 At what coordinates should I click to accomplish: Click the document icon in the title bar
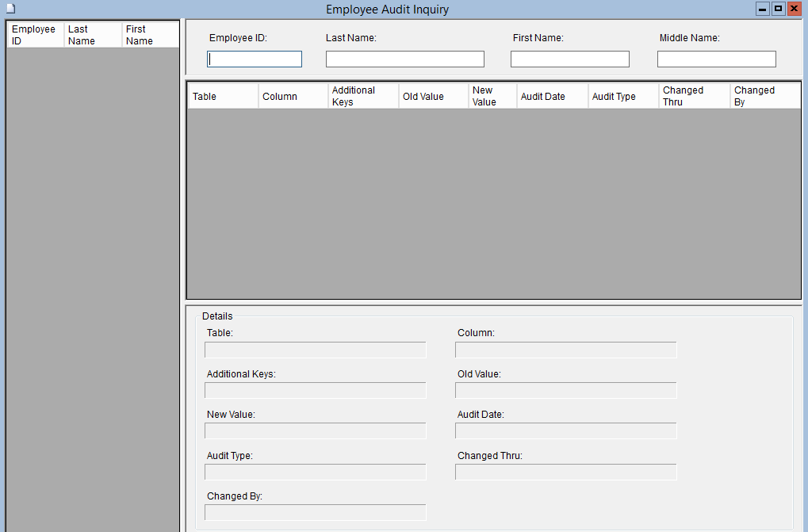pyautogui.click(x=11, y=9)
